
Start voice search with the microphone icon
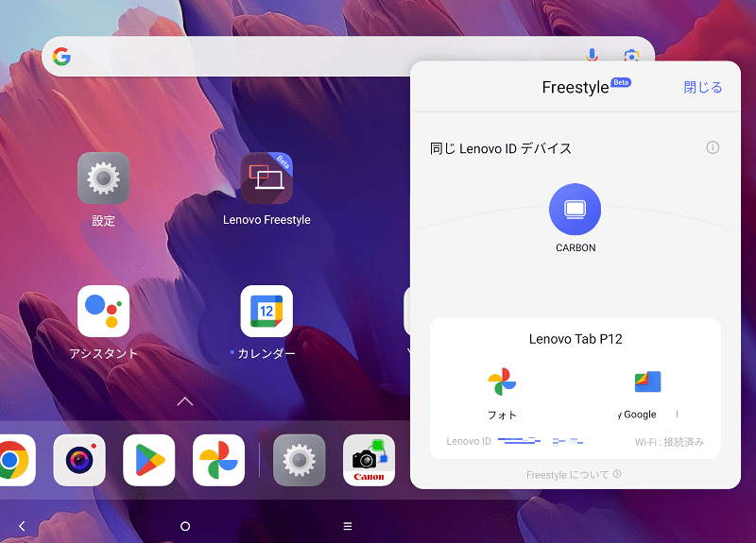593,55
